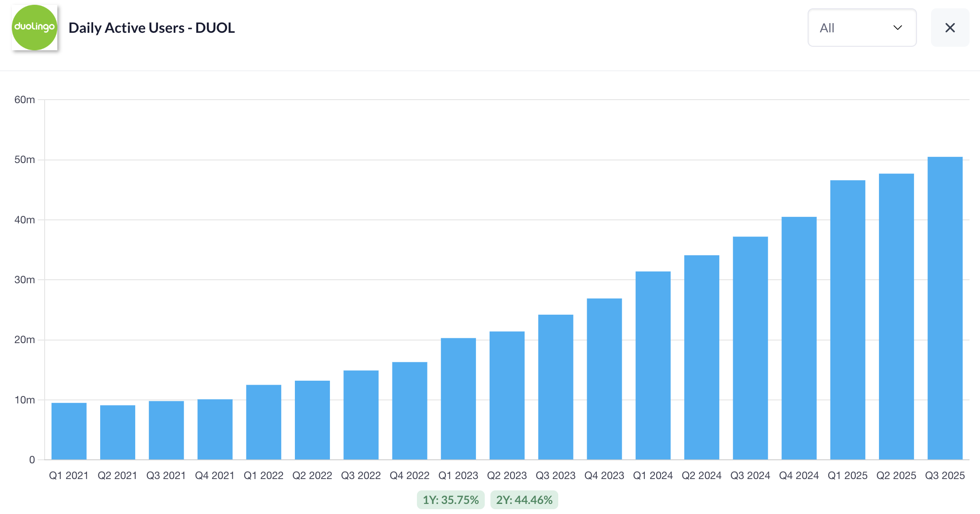Click the Duolingo logo icon
The height and width of the screenshot is (514, 980).
(x=35, y=28)
